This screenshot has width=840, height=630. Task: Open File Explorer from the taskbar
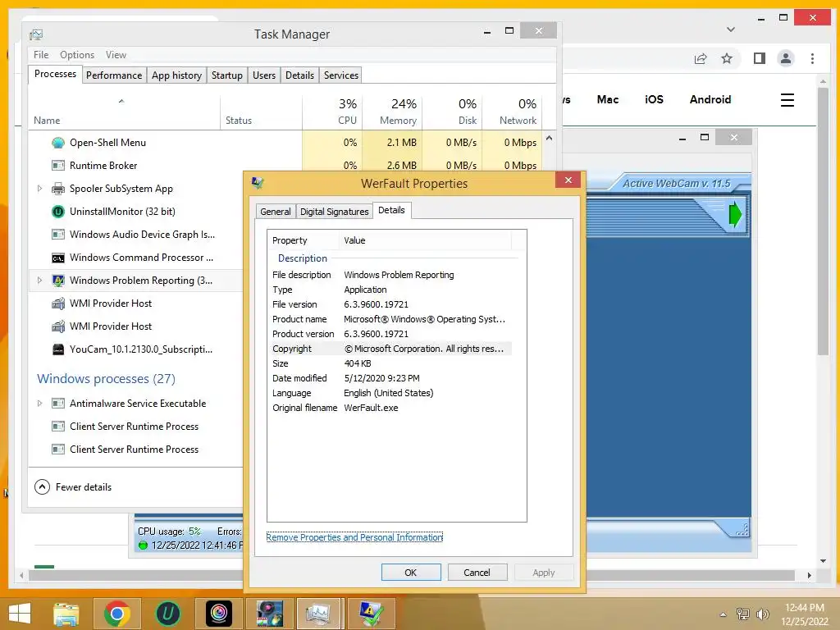(x=66, y=614)
